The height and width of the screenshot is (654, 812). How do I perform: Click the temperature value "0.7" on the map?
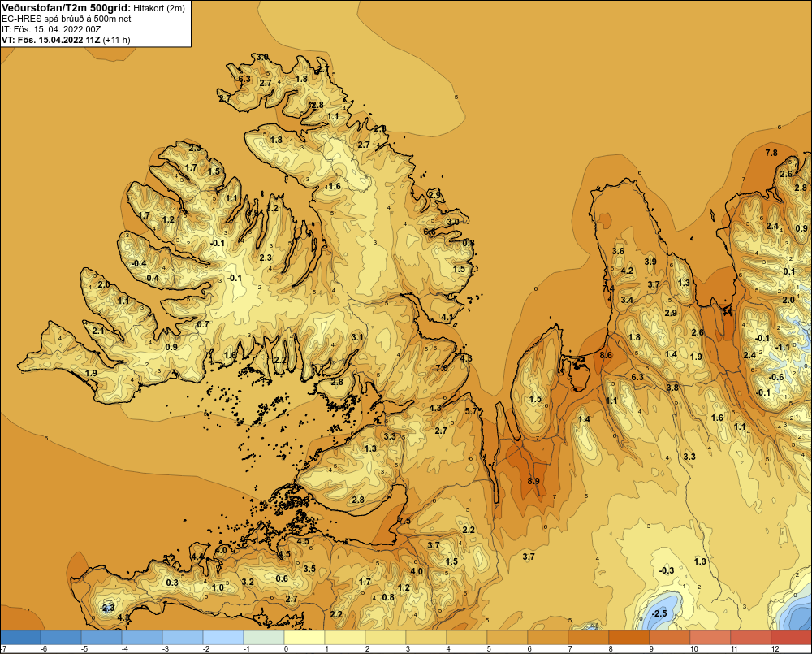click(203, 324)
